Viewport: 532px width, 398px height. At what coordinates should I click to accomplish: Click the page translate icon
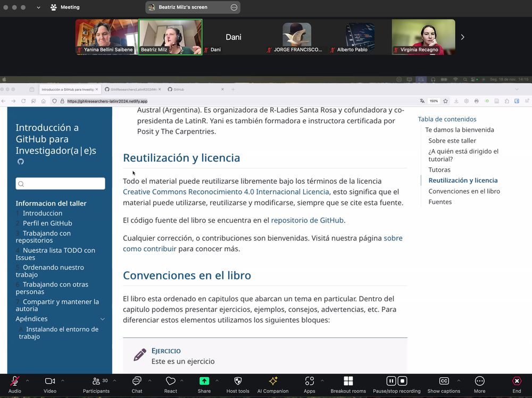(x=422, y=101)
